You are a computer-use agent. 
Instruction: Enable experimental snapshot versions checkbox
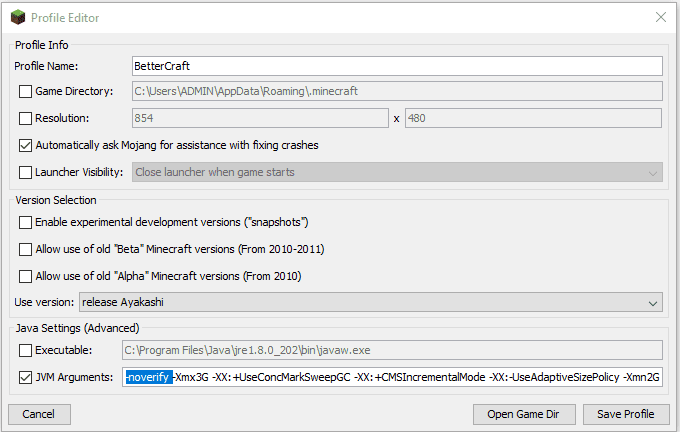25,223
